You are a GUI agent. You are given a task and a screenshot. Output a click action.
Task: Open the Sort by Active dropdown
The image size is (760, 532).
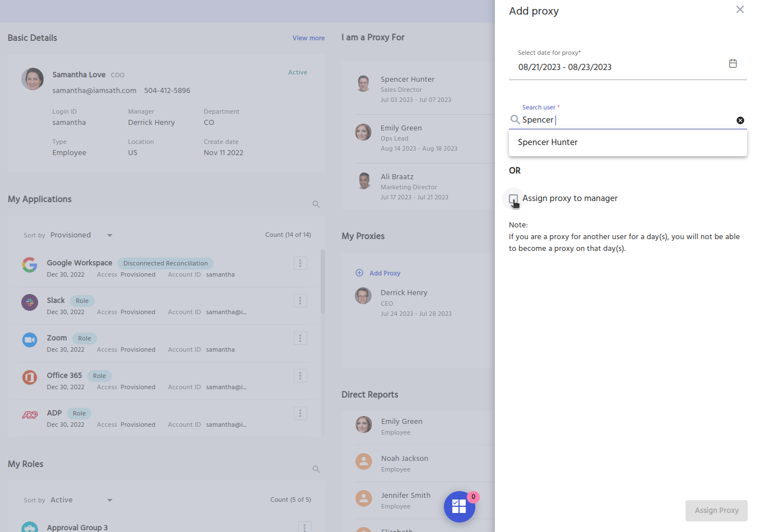click(x=110, y=499)
